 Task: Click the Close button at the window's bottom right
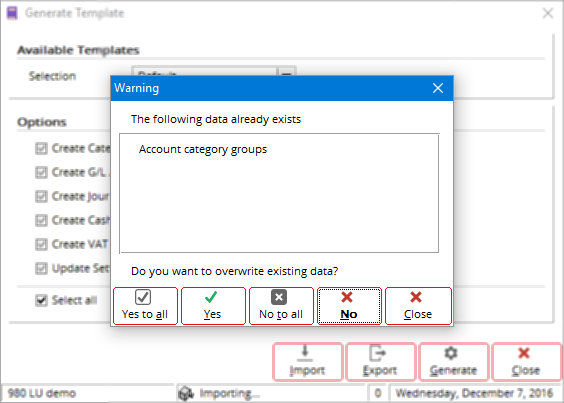(527, 362)
